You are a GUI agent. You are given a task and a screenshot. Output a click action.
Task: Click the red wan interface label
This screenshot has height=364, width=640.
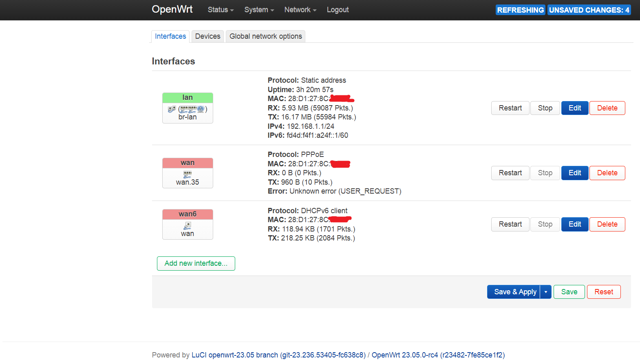click(x=188, y=163)
